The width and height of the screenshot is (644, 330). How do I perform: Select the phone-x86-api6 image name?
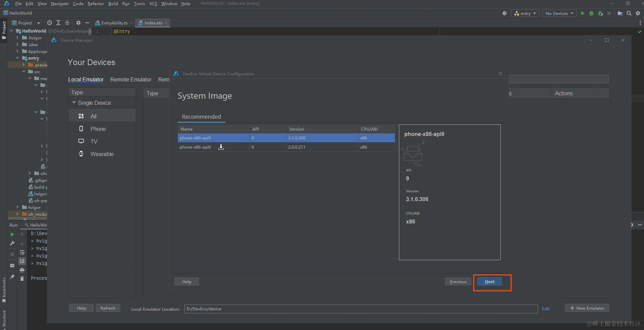coord(195,147)
